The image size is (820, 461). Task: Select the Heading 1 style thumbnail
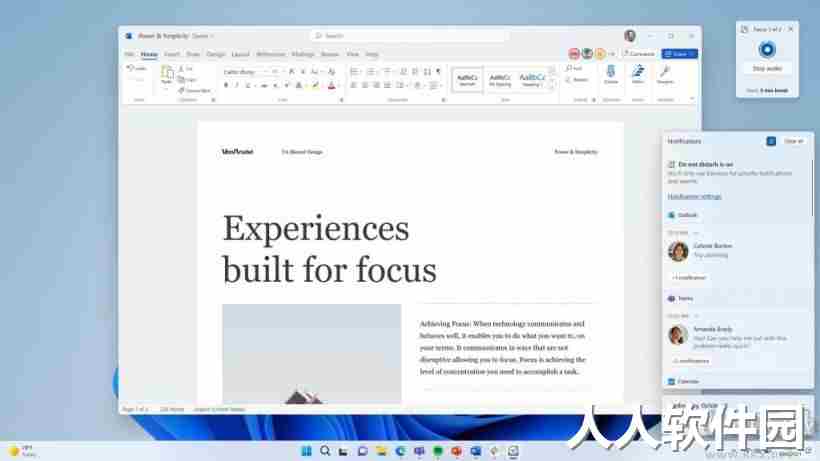pyautogui.click(x=532, y=80)
